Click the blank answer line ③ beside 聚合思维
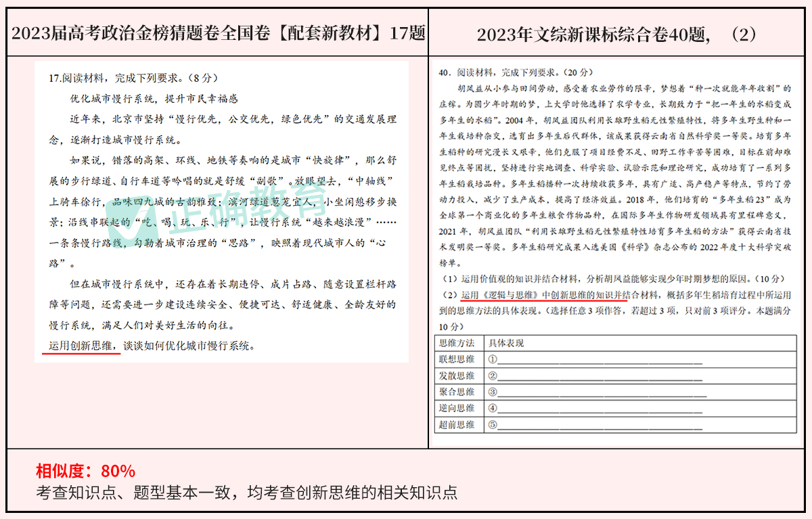This screenshot has height=519, width=812. (597, 393)
